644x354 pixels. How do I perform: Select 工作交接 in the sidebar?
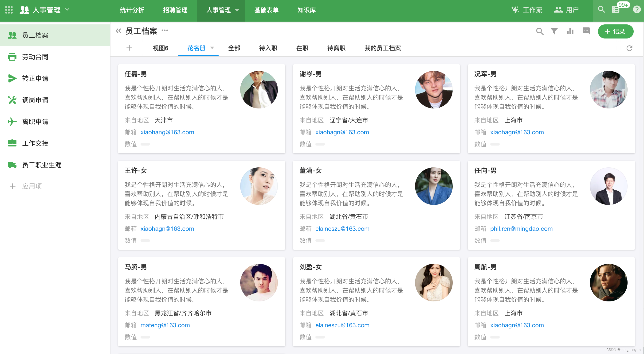point(35,143)
